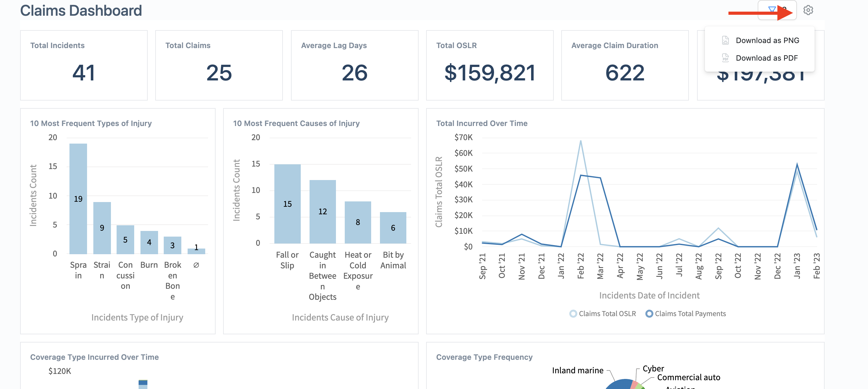Image resolution: width=868 pixels, height=389 pixels.
Task: Select the Sprain bar showing 19 incidents
Action: [78, 199]
